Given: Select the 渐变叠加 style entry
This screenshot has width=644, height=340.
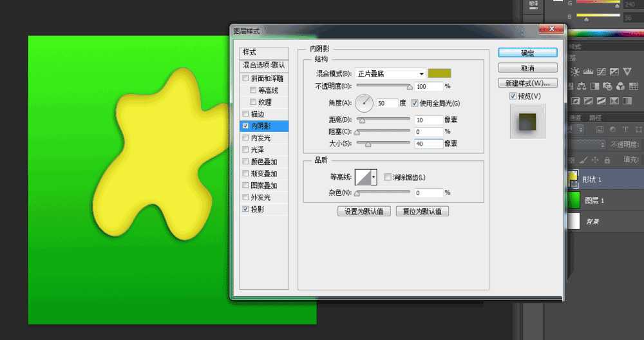Looking at the screenshot, I should click(264, 173).
